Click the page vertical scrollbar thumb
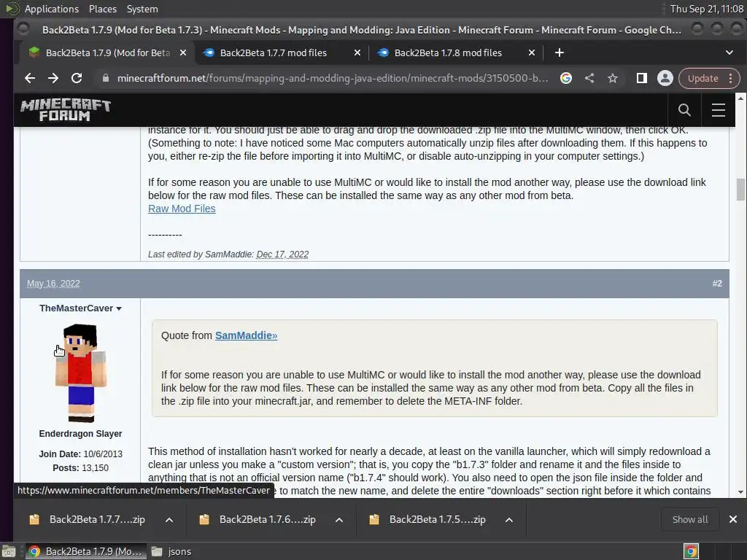The image size is (747, 560). [740, 190]
